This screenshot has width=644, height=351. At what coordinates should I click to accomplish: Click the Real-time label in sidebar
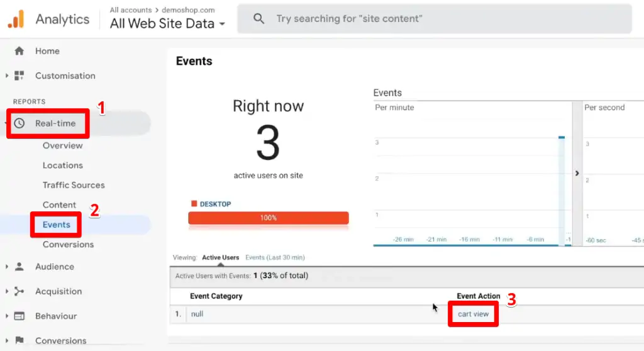point(55,123)
